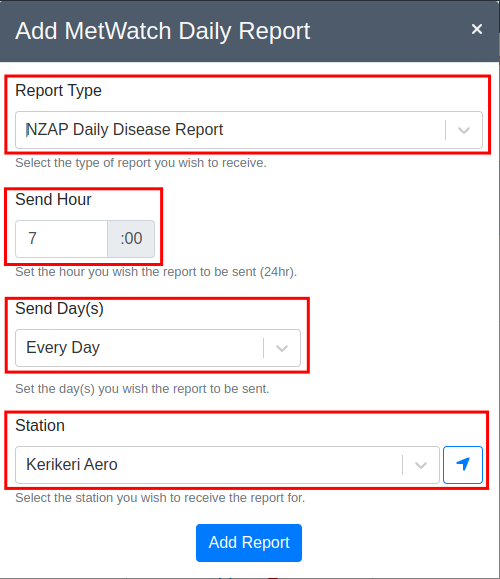500x579 pixels.
Task: Click the Station field label
Action: click(x=40, y=425)
